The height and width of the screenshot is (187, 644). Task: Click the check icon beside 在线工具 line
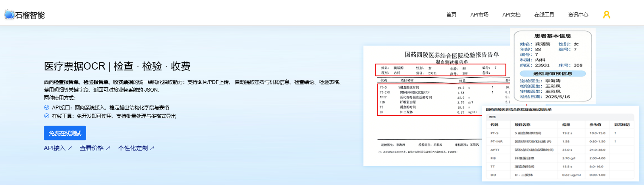(x=47, y=116)
